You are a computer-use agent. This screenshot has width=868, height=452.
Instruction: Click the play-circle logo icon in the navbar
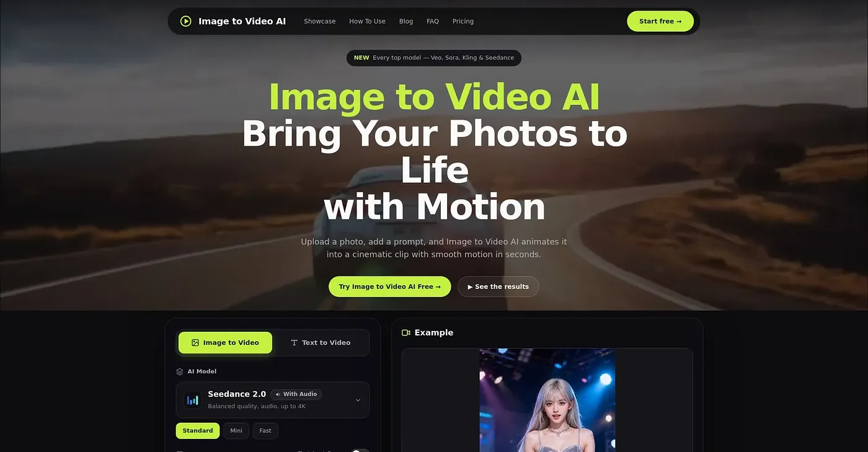186,21
